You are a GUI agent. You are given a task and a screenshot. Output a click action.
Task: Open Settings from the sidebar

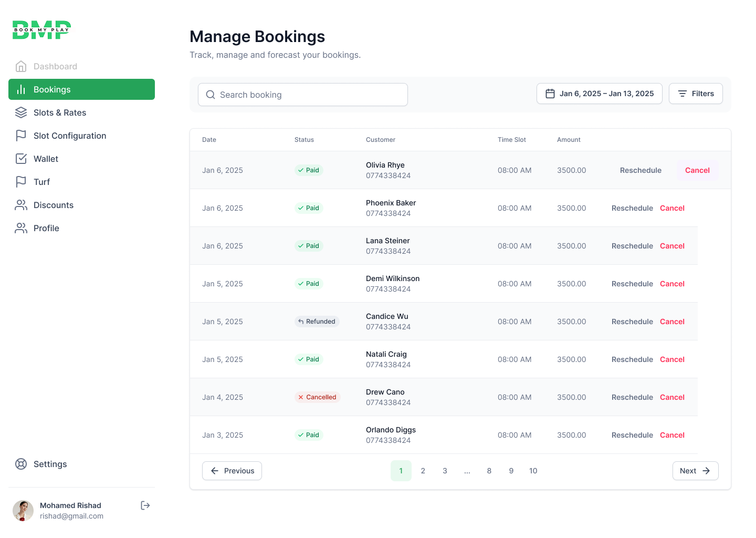coord(50,464)
